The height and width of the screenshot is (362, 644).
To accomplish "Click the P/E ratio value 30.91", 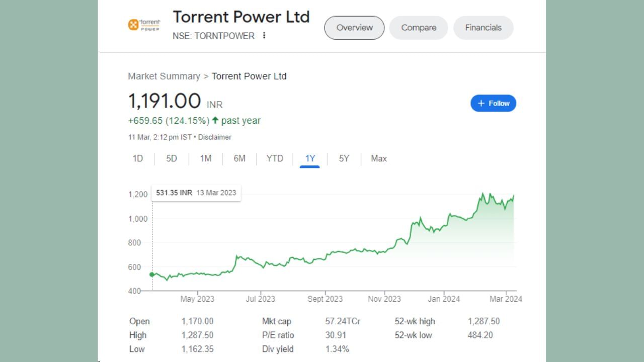I will click(336, 335).
